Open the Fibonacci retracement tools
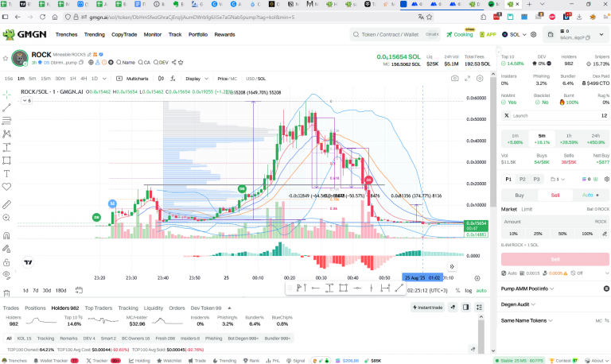This screenshot has height=364, width=611. click(x=6, y=121)
